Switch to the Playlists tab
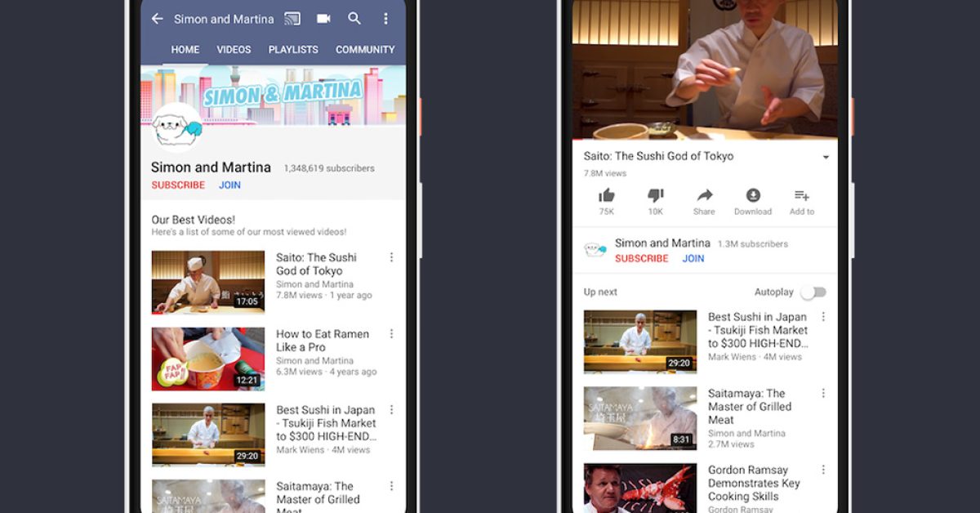 (x=293, y=50)
